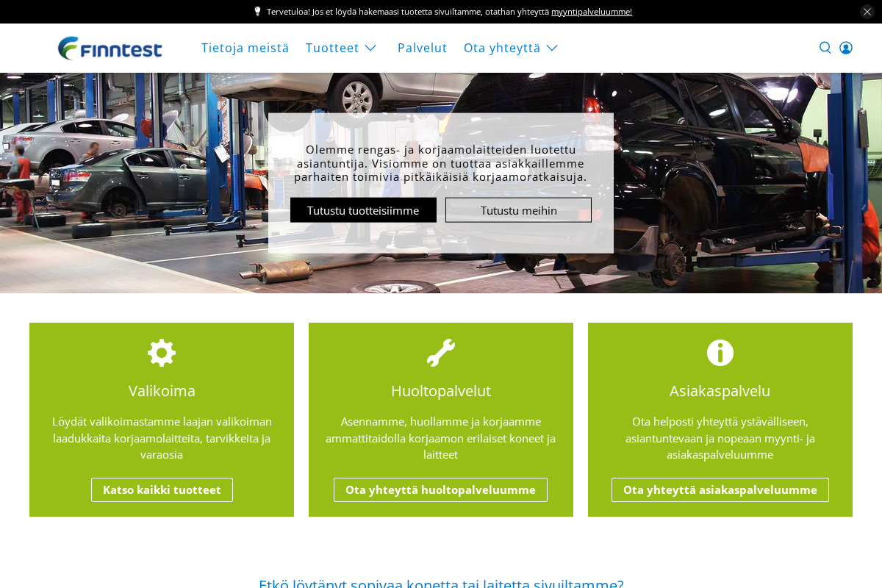882x588 pixels.
Task: Click the Finntest logo
Action: point(110,48)
